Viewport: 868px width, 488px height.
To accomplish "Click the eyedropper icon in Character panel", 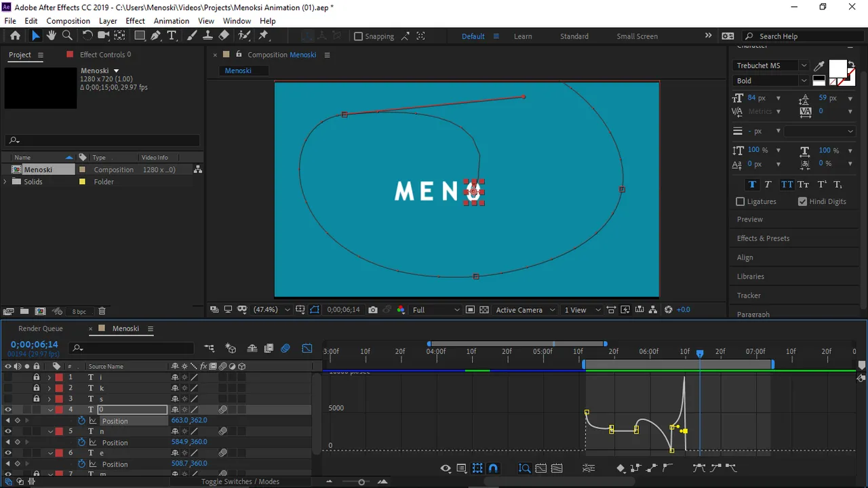I will click(x=819, y=66).
